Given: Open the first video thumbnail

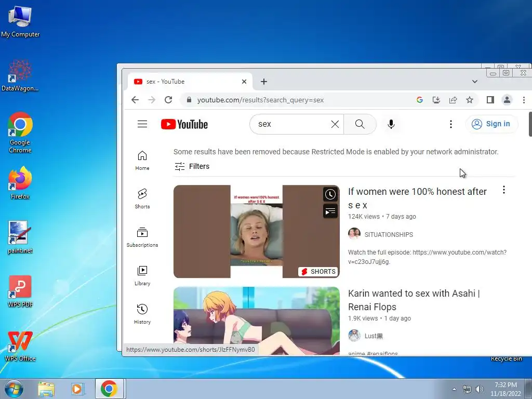Looking at the screenshot, I should (x=257, y=231).
